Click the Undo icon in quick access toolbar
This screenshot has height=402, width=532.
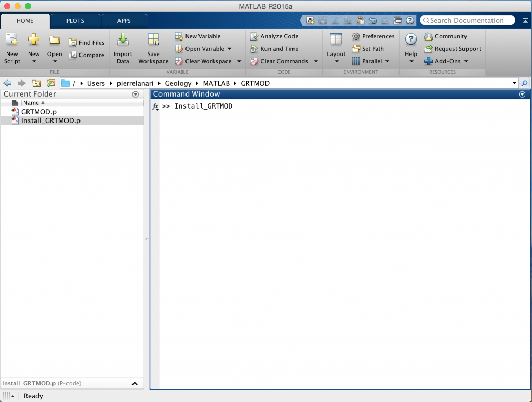coord(373,21)
